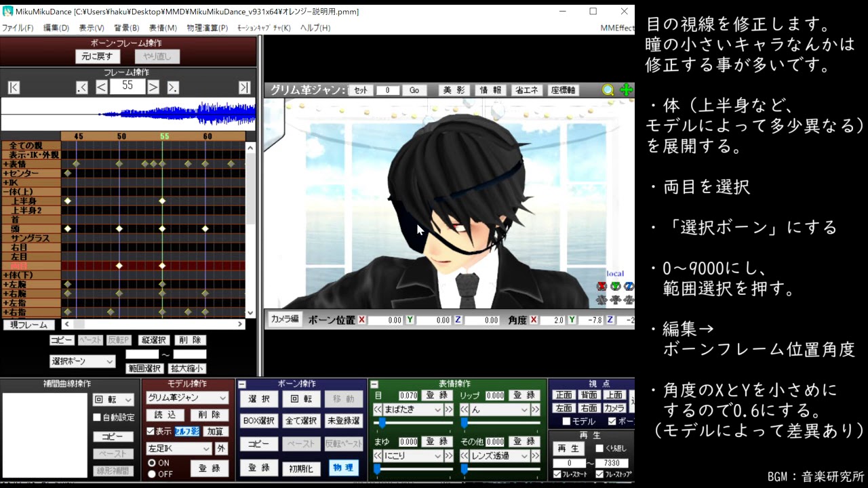
Task: Toggle モデル view-follow checkbox
Action: tap(566, 421)
